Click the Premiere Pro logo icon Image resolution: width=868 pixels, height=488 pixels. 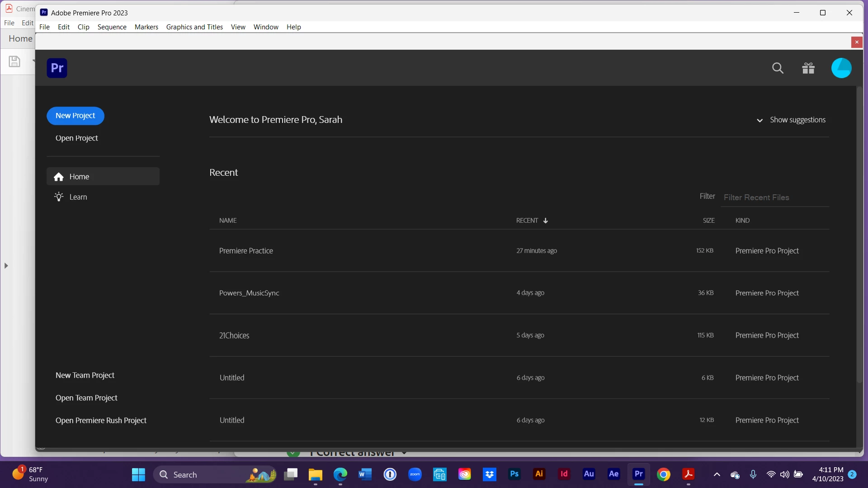pos(57,68)
